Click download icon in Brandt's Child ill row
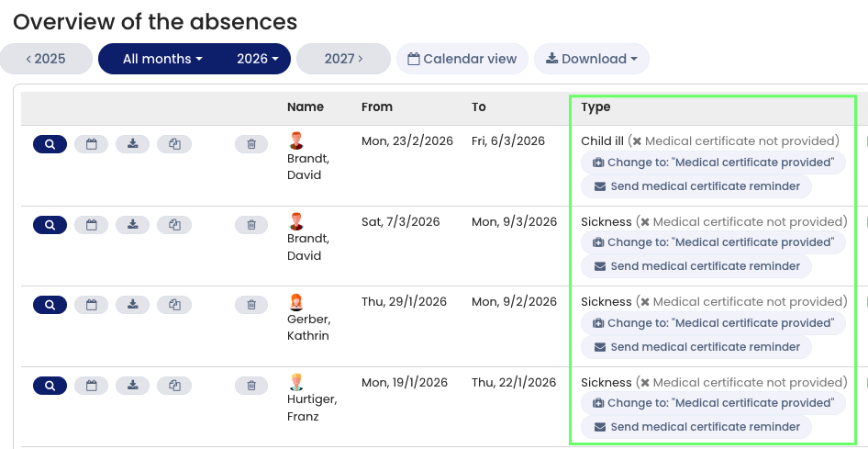 click(132, 144)
